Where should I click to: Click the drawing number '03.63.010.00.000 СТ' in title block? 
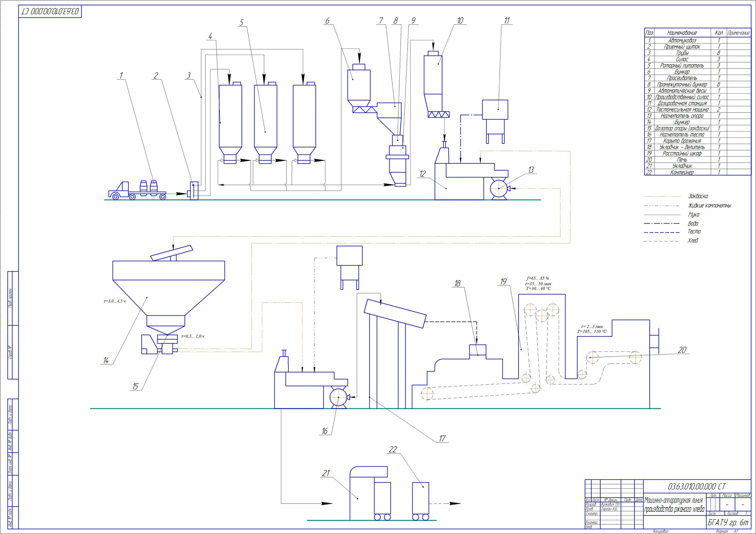pyautogui.click(x=697, y=486)
